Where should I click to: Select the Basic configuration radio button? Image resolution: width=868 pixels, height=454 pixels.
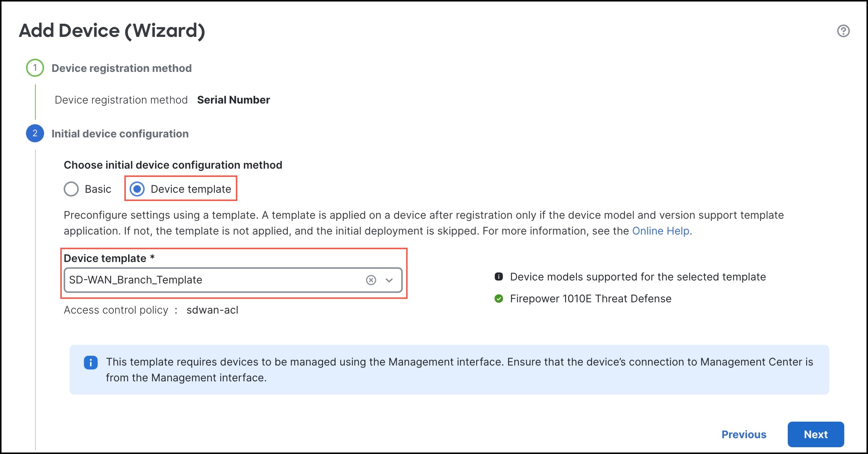(x=71, y=189)
